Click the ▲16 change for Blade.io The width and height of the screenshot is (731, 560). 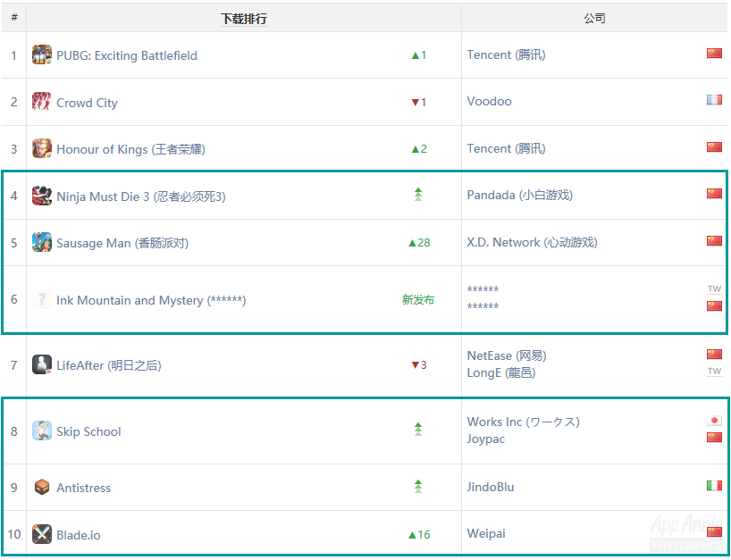tap(419, 535)
